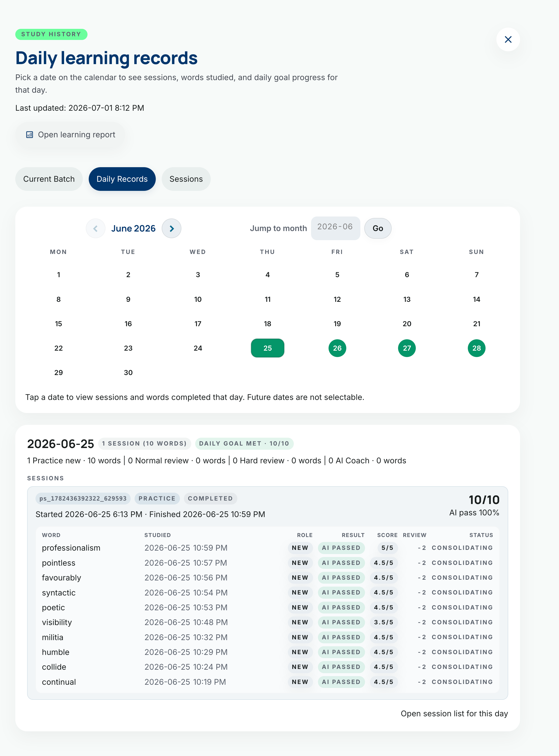Click studied time 2026-06-25 10:24 PM
This screenshot has width=559, height=756.
pos(186,667)
